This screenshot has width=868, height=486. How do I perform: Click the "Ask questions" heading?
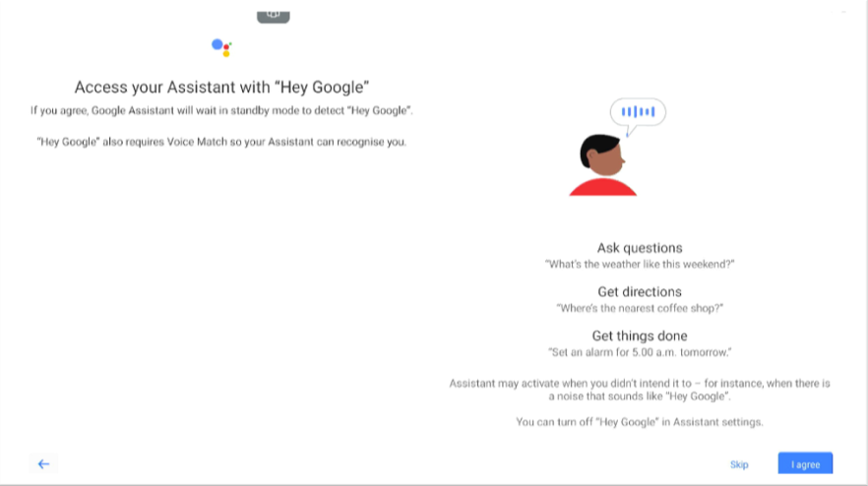tap(640, 248)
